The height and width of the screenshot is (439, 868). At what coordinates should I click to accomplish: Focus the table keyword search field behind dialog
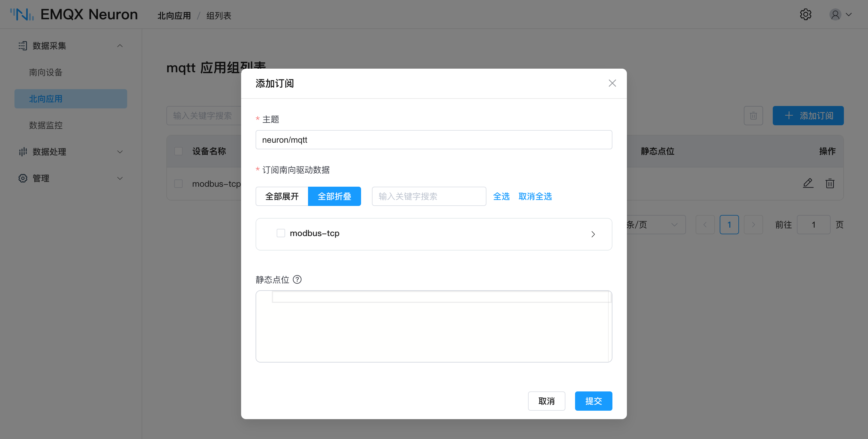(x=204, y=116)
